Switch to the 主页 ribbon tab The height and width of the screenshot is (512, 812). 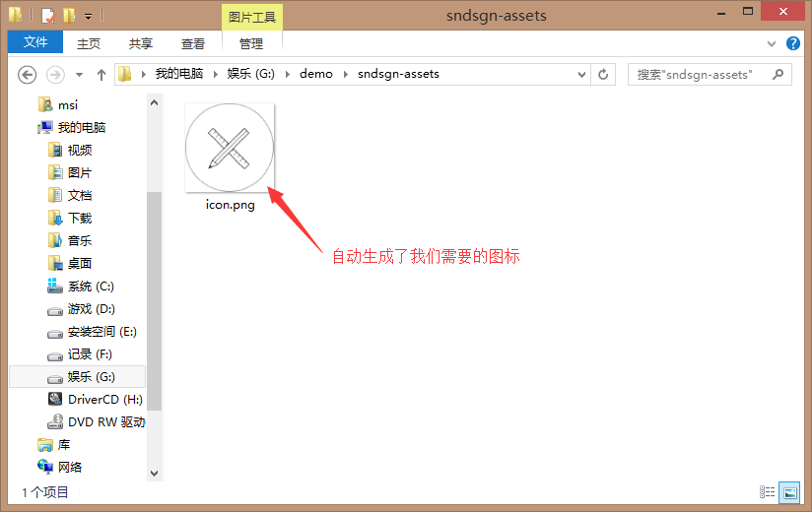tap(89, 43)
